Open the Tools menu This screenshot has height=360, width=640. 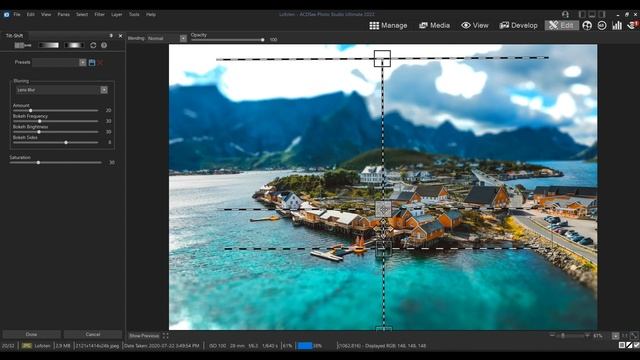click(x=134, y=14)
